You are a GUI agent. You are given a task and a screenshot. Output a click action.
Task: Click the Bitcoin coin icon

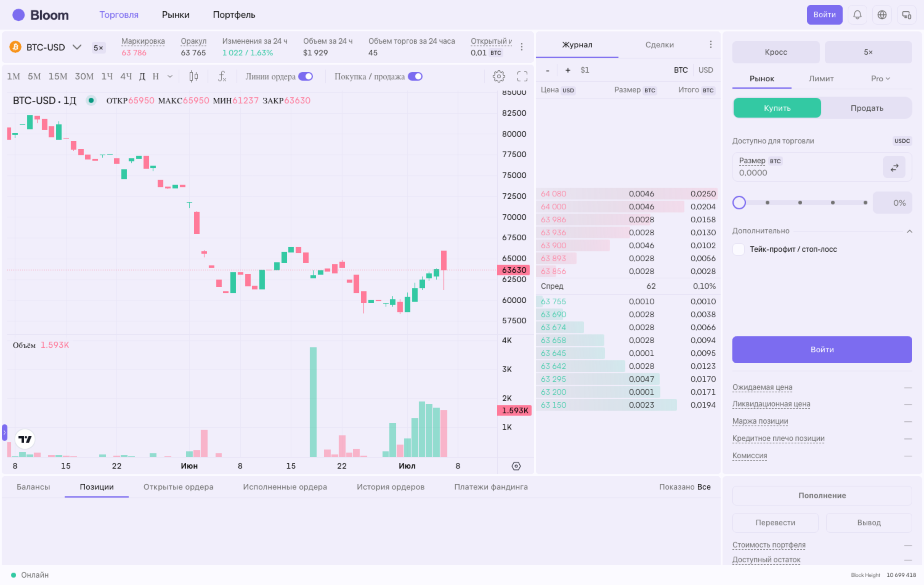[15, 47]
